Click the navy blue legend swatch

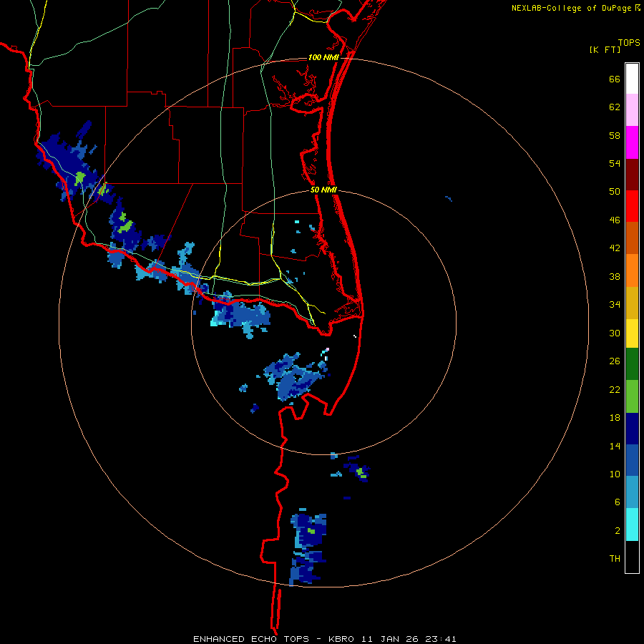(x=632, y=429)
